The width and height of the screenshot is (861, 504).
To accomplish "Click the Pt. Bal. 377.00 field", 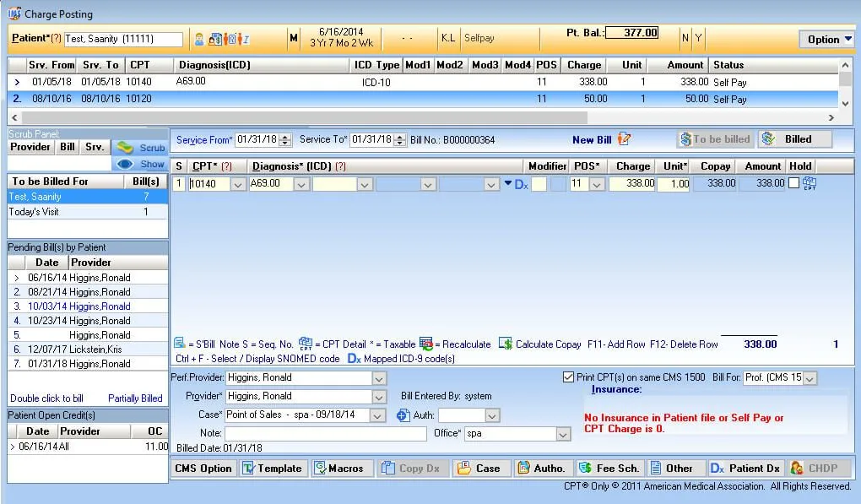I will [631, 33].
